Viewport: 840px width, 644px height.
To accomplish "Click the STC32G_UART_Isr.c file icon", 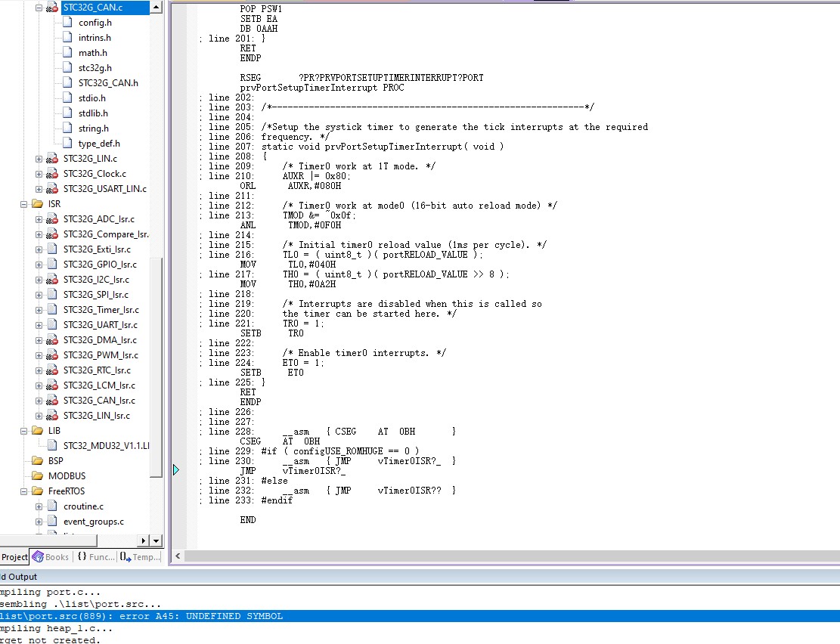I will click(52, 325).
